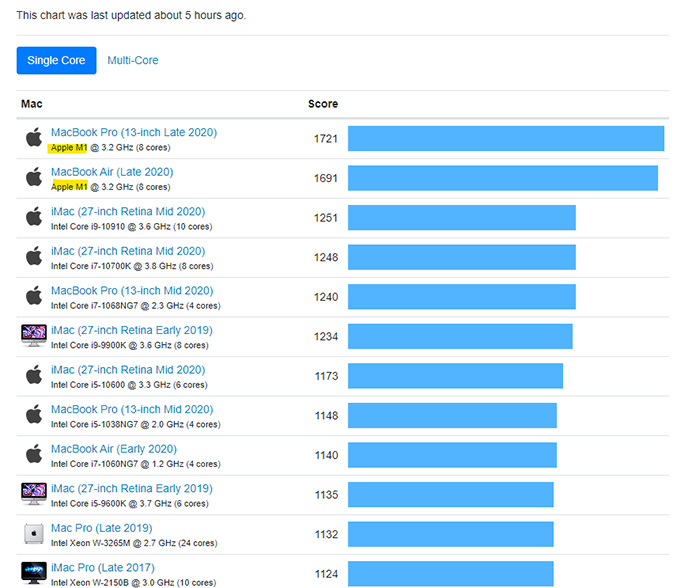
Task: Click 'This chart was last updated' text
Action: (x=131, y=15)
